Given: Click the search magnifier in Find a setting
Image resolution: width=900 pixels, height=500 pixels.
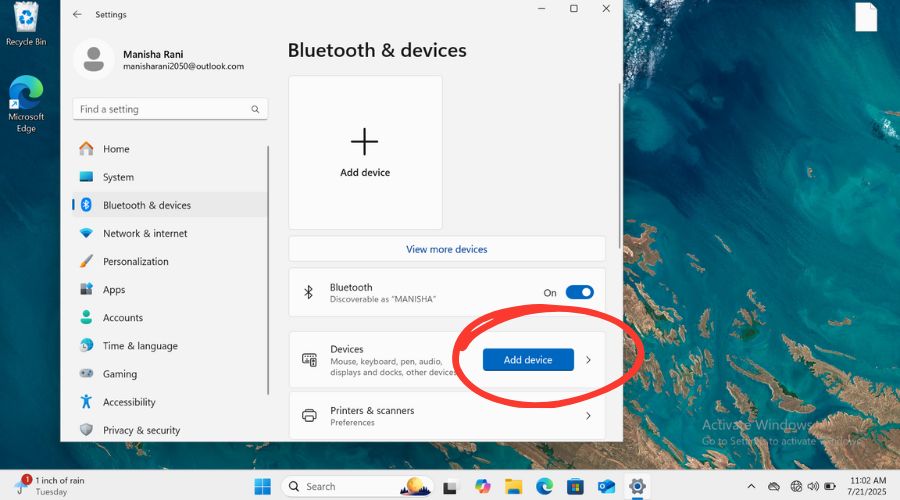Looking at the screenshot, I should coord(255,109).
